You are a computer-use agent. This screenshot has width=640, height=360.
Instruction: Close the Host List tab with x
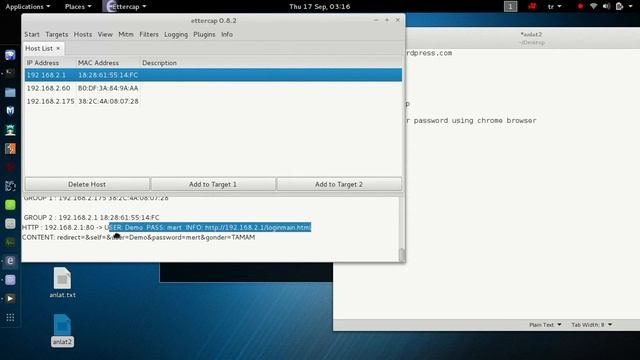pos(58,48)
